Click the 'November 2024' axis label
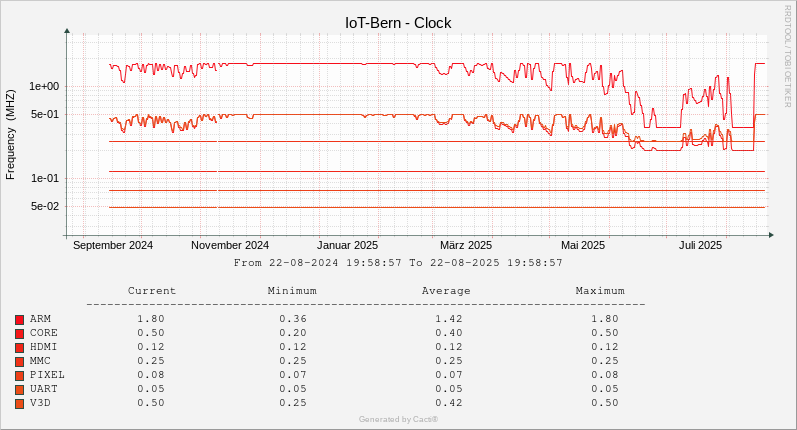Image resolution: width=797 pixels, height=430 pixels. pos(230,245)
